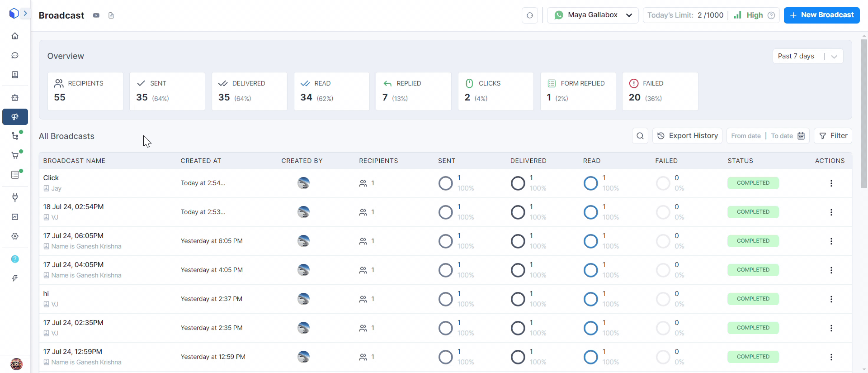
Task: Open the video tutorial icon beside Broadcast title
Action: [x=96, y=15]
